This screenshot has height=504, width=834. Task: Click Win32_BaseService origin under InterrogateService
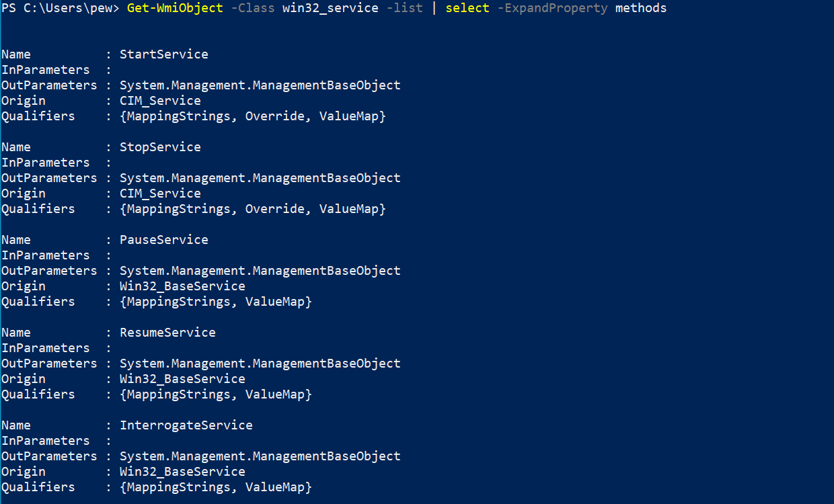[182, 472]
